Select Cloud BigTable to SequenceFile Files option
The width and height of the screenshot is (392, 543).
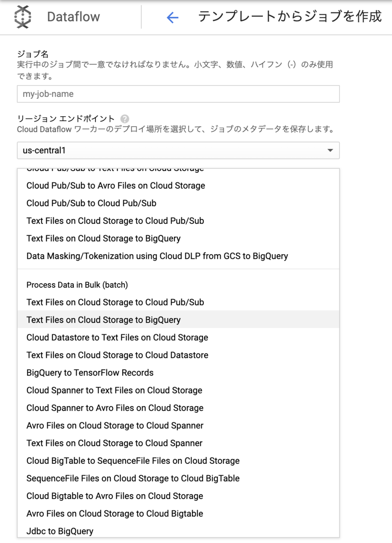click(x=178, y=461)
